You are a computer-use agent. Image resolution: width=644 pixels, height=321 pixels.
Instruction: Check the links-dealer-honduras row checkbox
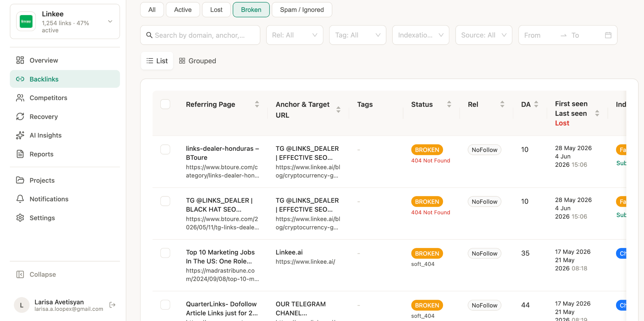[165, 149]
